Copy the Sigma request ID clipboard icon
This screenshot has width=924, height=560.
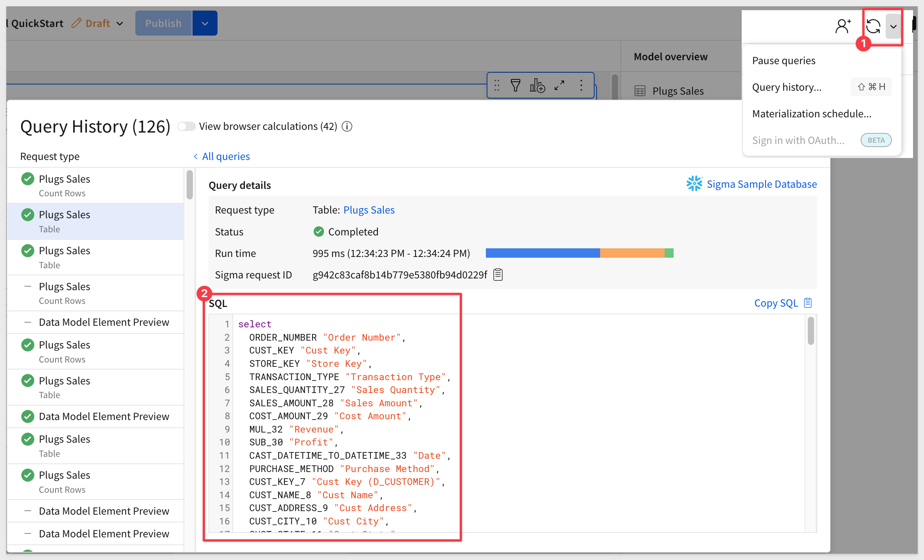498,275
